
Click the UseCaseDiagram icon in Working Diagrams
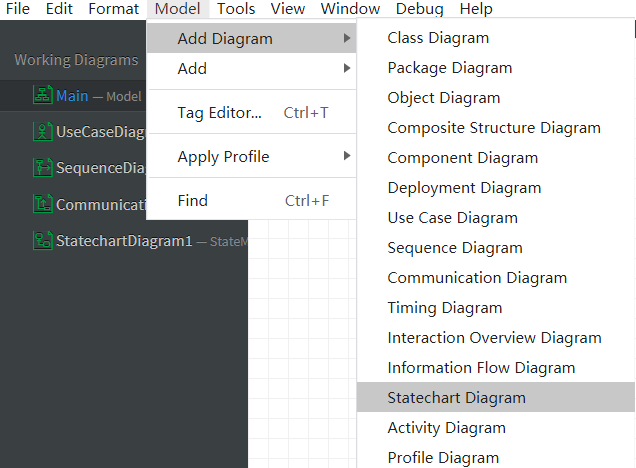click(x=42, y=131)
